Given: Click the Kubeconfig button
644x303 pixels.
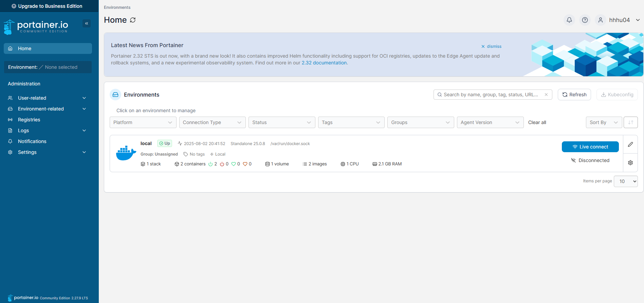Looking at the screenshot, I should coord(617,95).
